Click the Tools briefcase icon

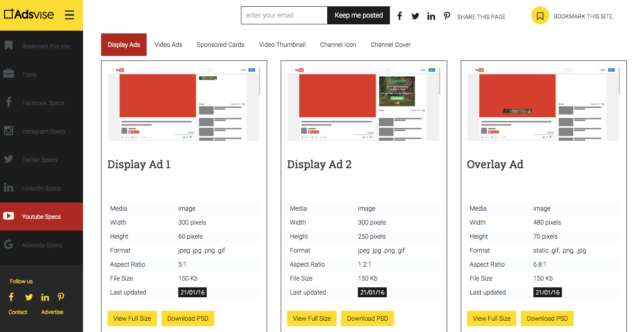9,74
